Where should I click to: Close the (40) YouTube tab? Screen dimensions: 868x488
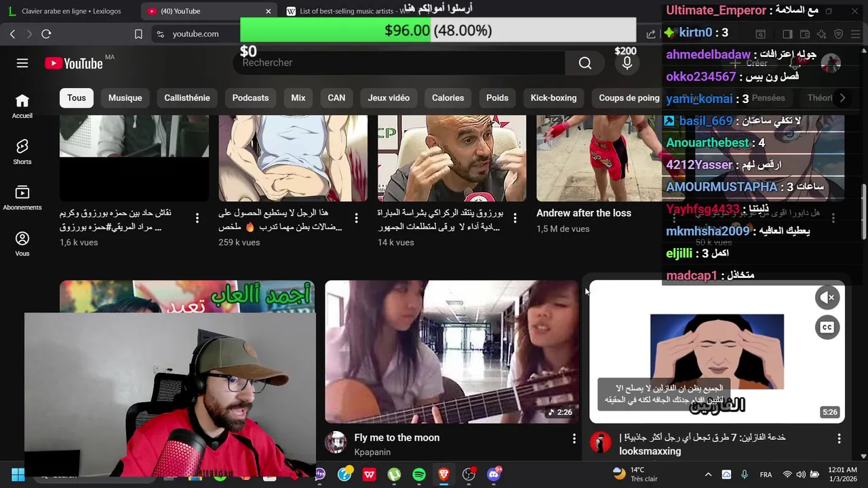click(268, 11)
